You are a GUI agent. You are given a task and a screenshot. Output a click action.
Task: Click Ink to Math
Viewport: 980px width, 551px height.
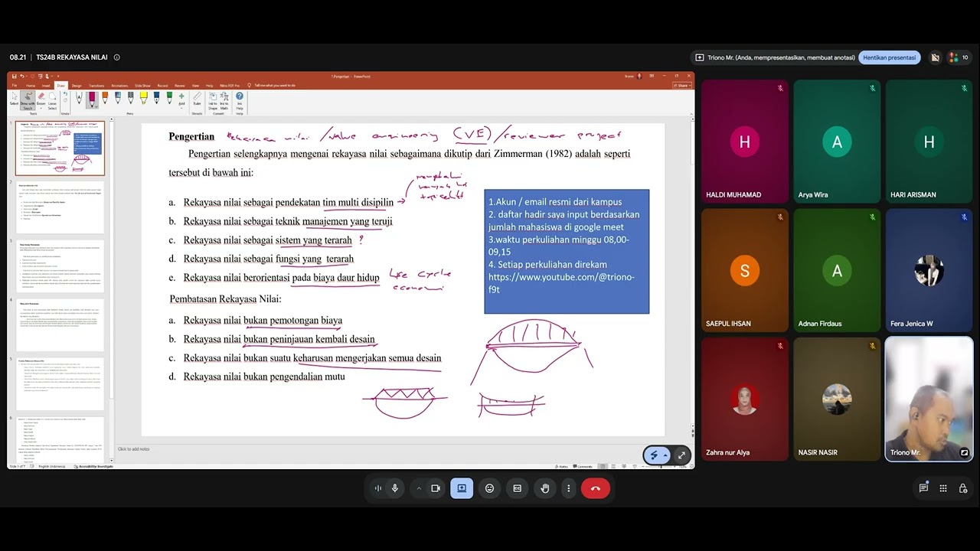[x=224, y=99]
